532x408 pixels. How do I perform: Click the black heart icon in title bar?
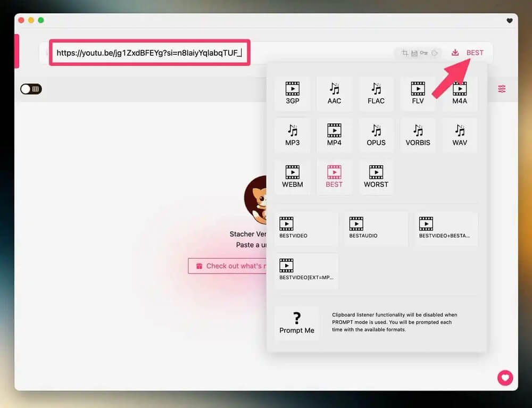click(509, 20)
